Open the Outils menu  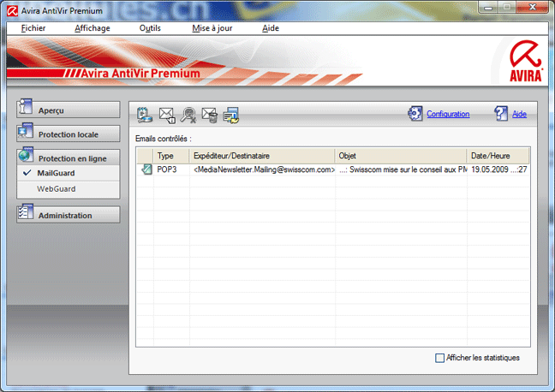150,28
